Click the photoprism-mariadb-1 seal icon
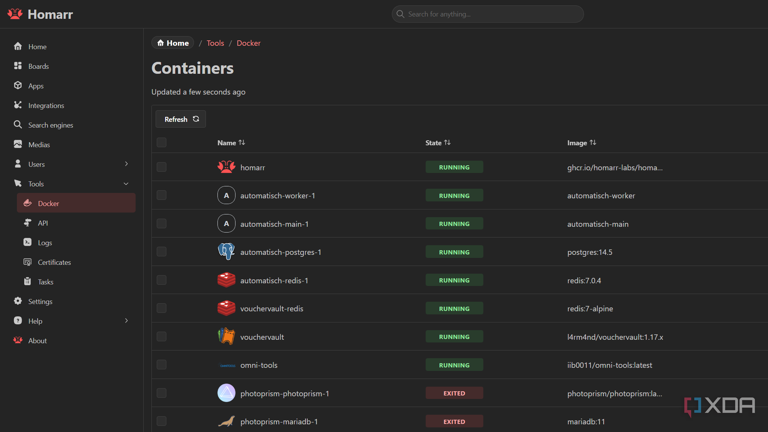768x432 pixels. 226,421
